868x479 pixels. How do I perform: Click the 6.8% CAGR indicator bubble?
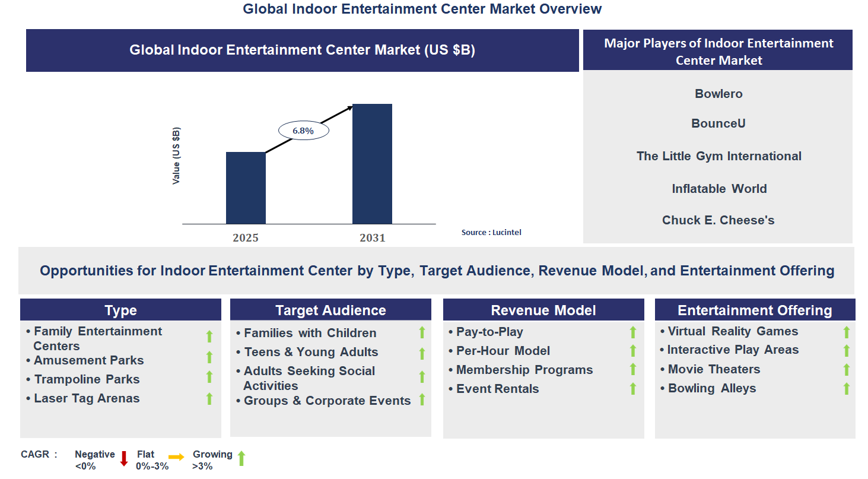tap(303, 129)
